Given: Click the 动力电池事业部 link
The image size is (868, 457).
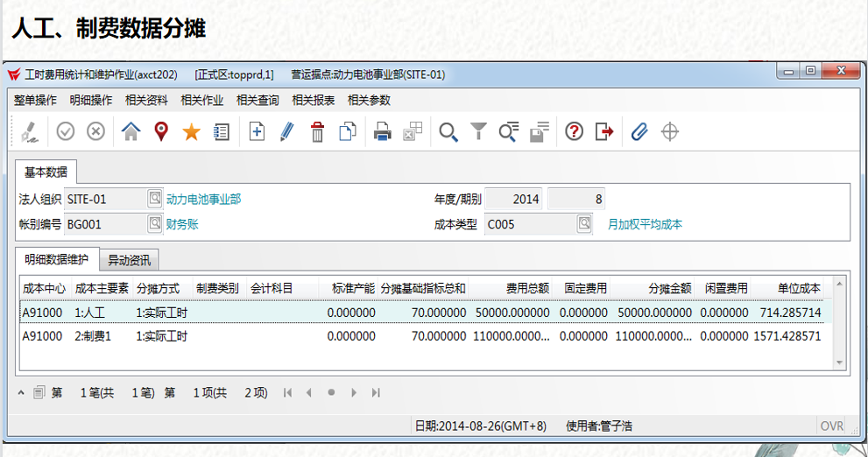Looking at the screenshot, I should coord(204,200).
